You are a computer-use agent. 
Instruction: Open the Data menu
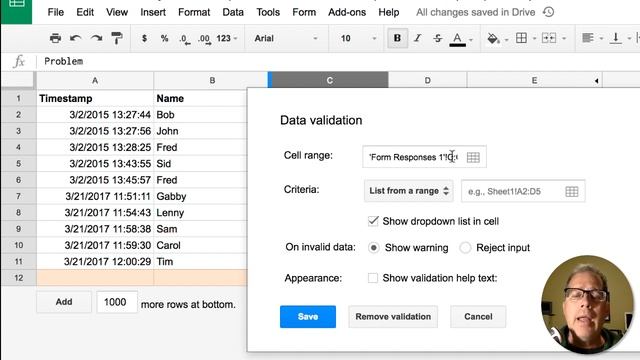(233, 12)
